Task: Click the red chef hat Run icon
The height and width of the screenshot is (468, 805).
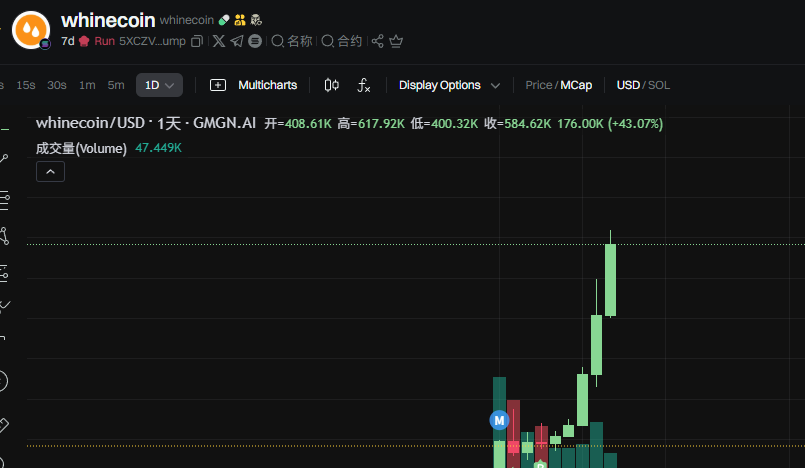Action: pos(84,41)
